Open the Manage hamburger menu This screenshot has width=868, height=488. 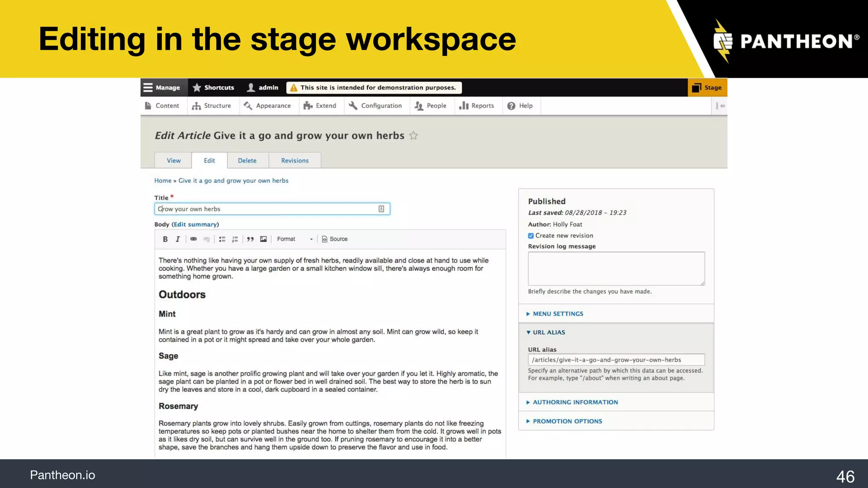(164, 87)
